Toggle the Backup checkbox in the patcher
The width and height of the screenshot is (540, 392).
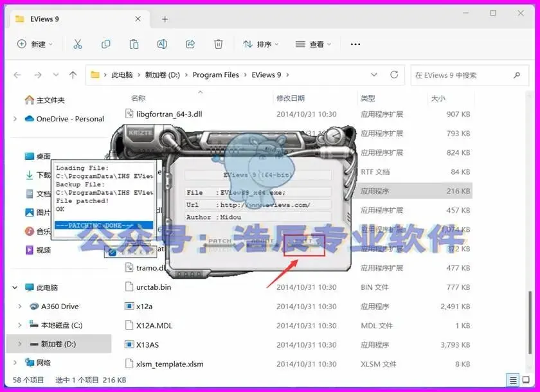coord(113,253)
